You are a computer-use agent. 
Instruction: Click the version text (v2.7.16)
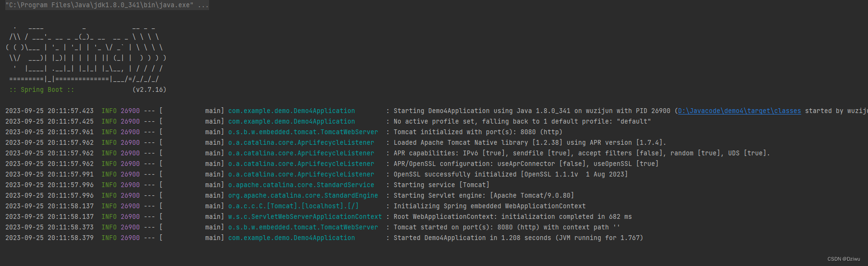coord(149,90)
